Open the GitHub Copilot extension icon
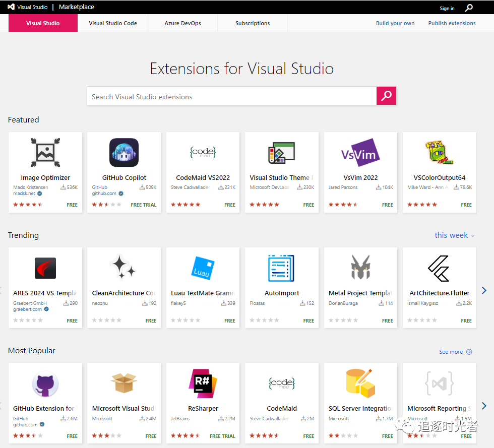Image resolution: width=494 pixels, height=448 pixels. click(x=124, y=153)
